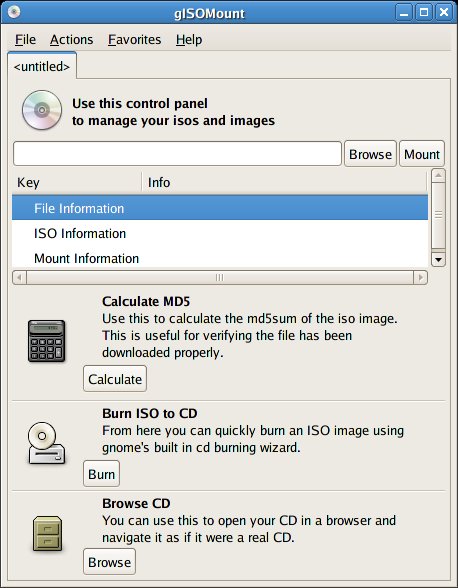Image resolution: width=458 pixels, height=588 pixels.
Task: Click the Browse button next to path field
Action: click(370, 154)
